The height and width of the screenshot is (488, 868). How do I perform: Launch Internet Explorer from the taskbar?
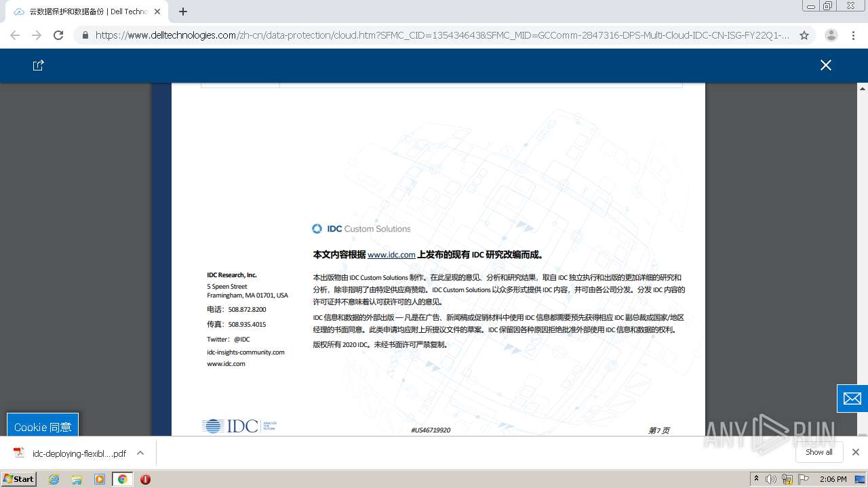54,479
